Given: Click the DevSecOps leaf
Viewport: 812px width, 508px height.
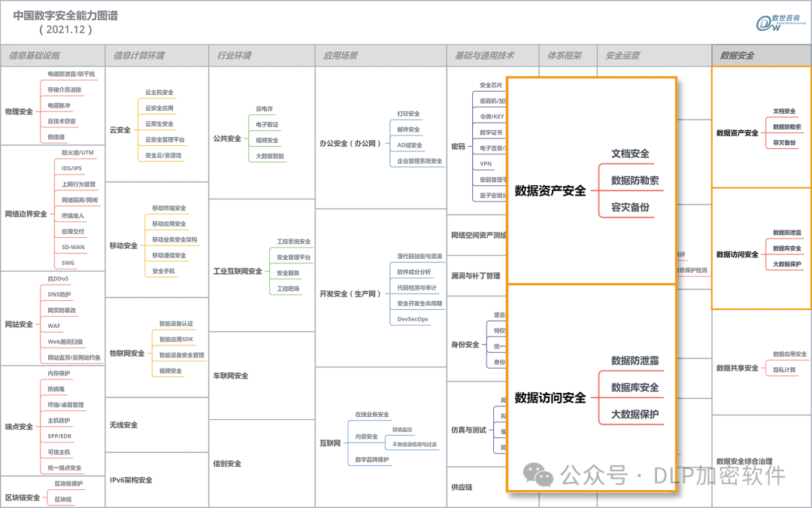Looking at the screenshot, I should (x=413, y=319).
